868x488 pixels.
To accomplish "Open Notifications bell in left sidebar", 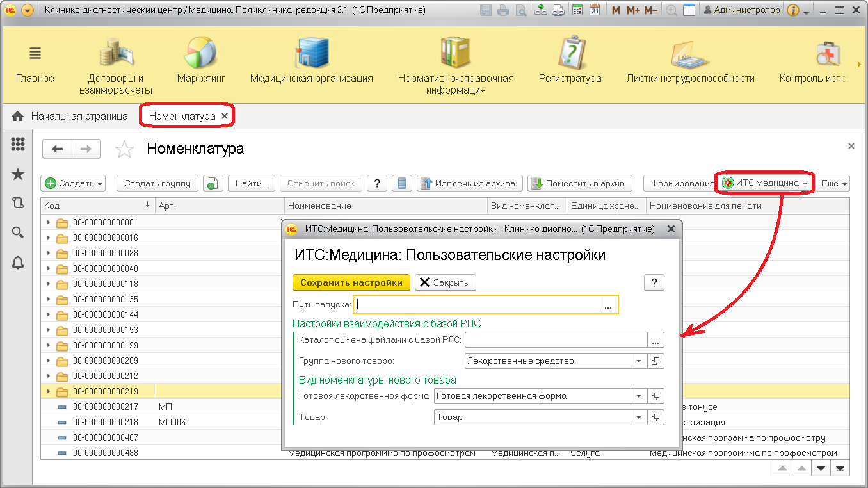I will point(18,262).
